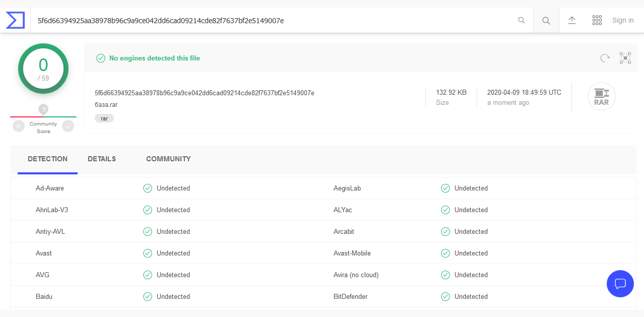Vote harmless with the checkmark community button
Viewport: 644px width, 317px height.
pyautogui.click(x=68, y=126)
